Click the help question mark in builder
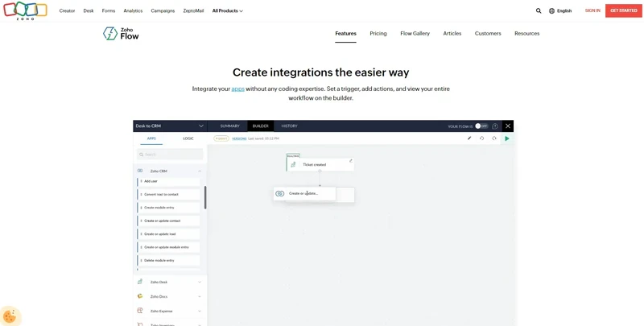Screen dimensions: 644x326 click(495, 126)
